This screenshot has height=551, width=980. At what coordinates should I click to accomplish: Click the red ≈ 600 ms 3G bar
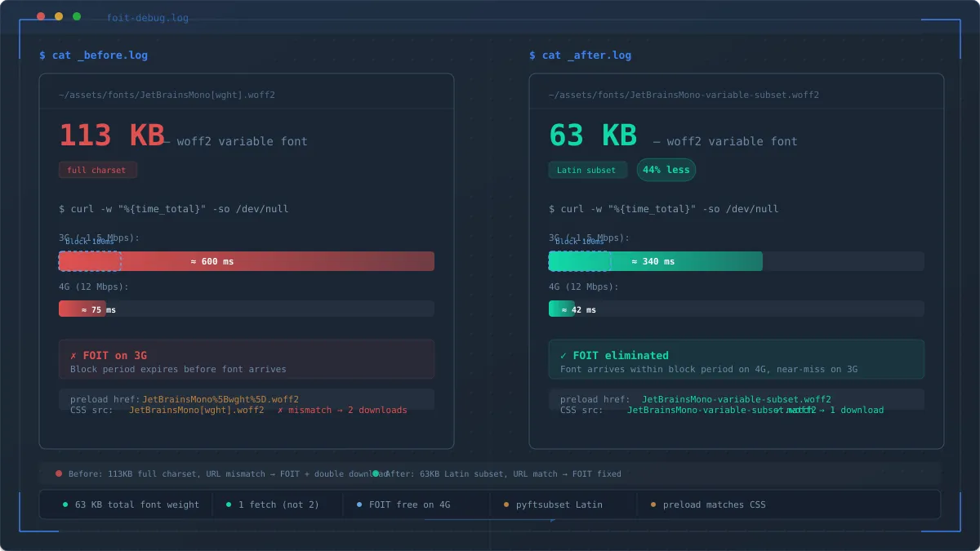[x=247, y=261]
